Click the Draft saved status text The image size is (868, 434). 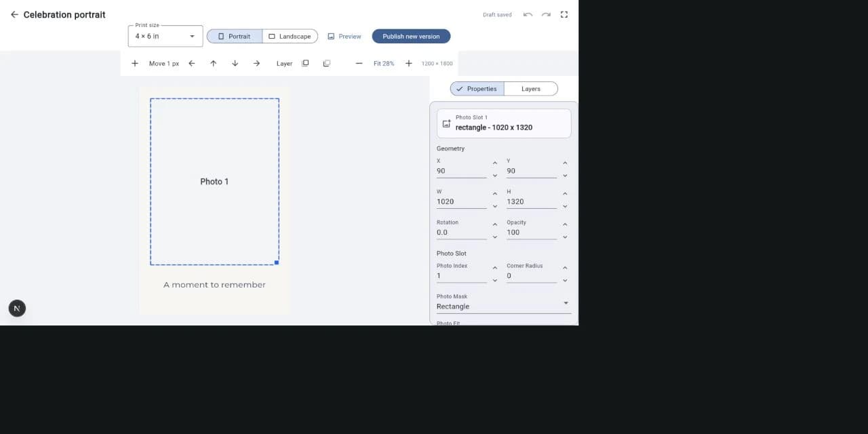[x=497, y=15]
